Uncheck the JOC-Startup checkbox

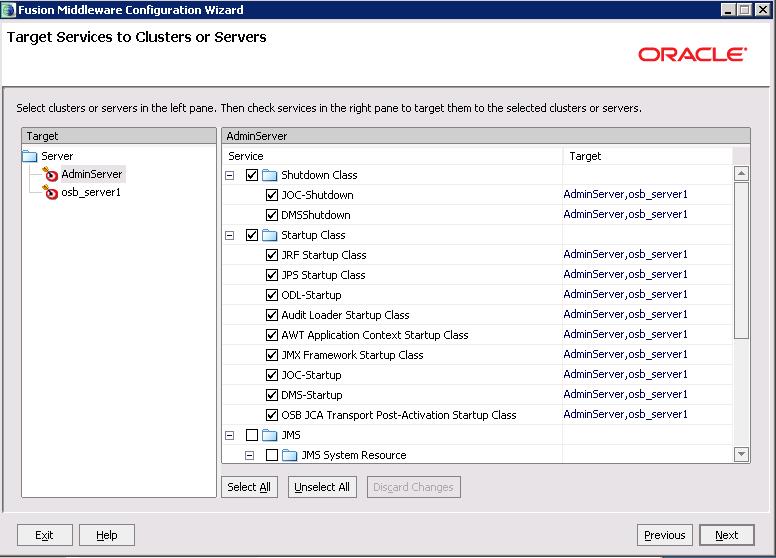coord(272,375)
